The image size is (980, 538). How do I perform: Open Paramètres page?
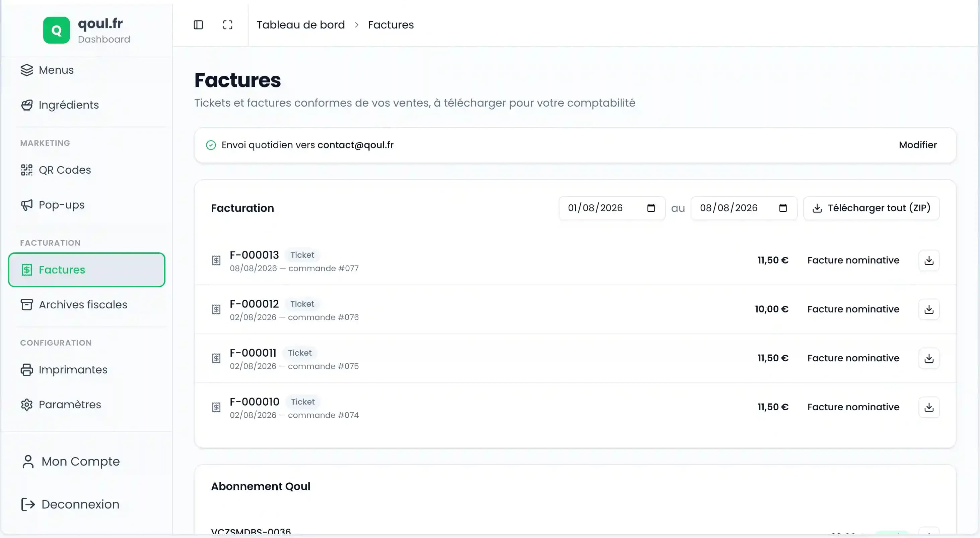pyautogui.click(x=87, y=404)
